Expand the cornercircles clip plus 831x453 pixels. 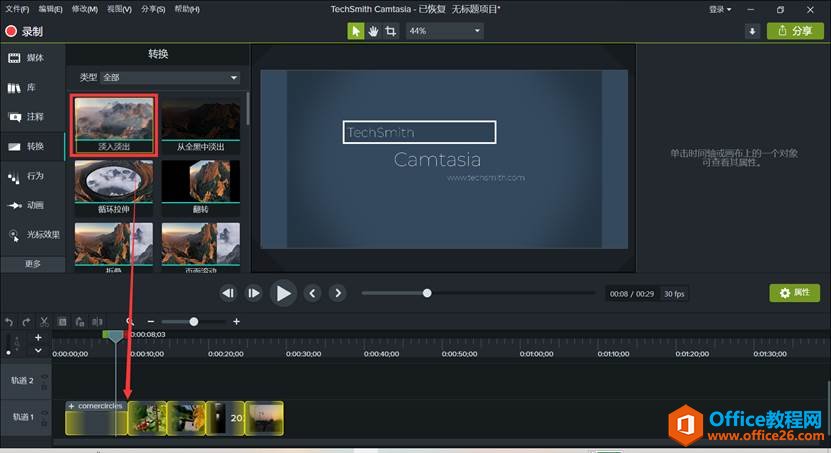[x=72, y=406]
